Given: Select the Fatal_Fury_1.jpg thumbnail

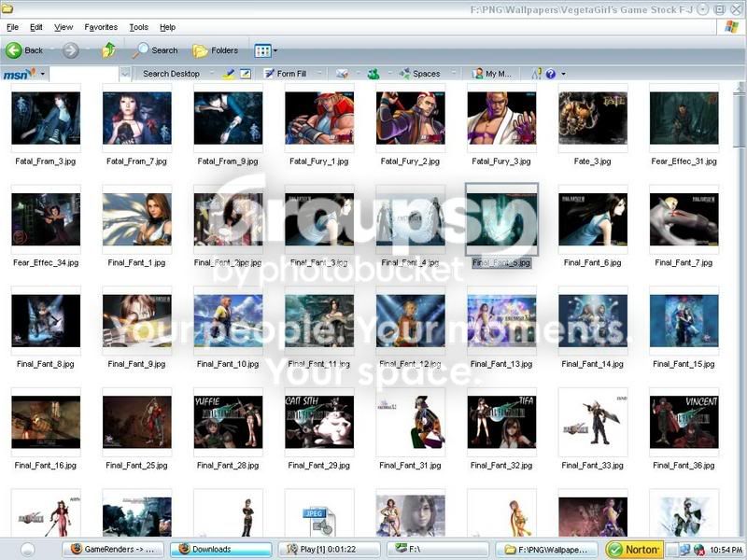Looking at the screenshot, I should 319,119.
